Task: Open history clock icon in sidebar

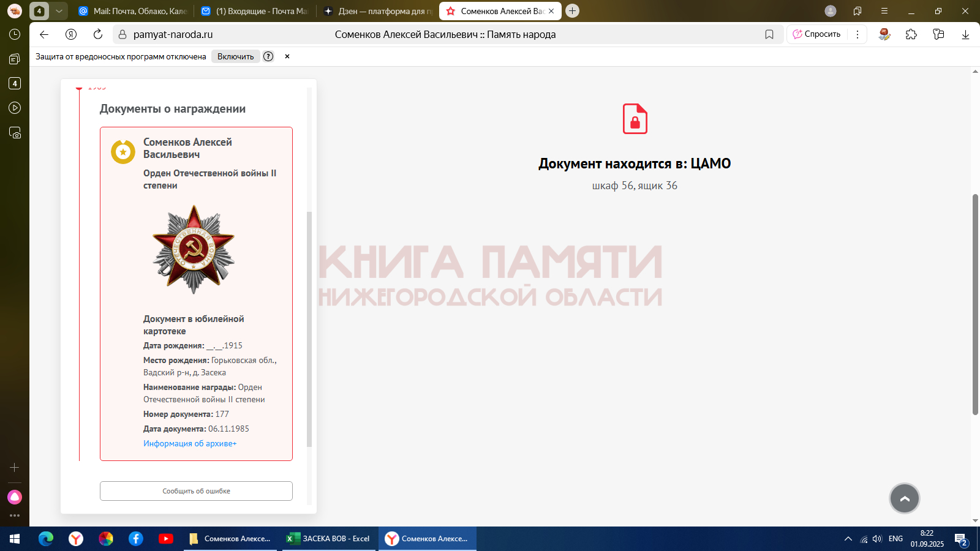Action: point(15,34)
